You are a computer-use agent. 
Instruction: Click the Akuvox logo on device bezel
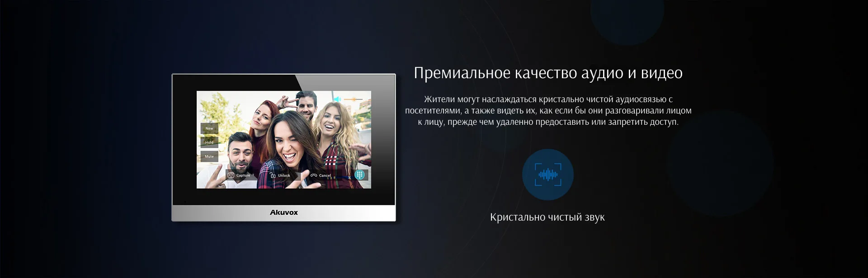pyautogui.click(x=283, y=212)
